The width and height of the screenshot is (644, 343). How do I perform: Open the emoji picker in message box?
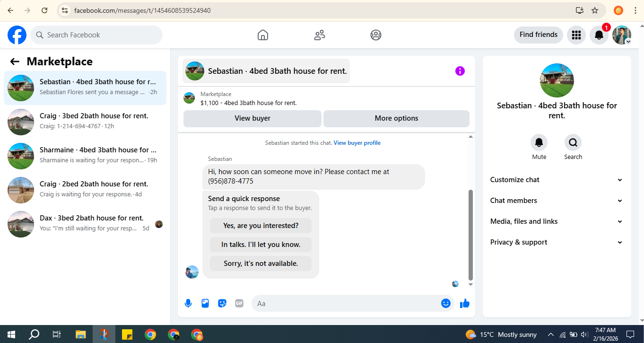coord(446,303)
